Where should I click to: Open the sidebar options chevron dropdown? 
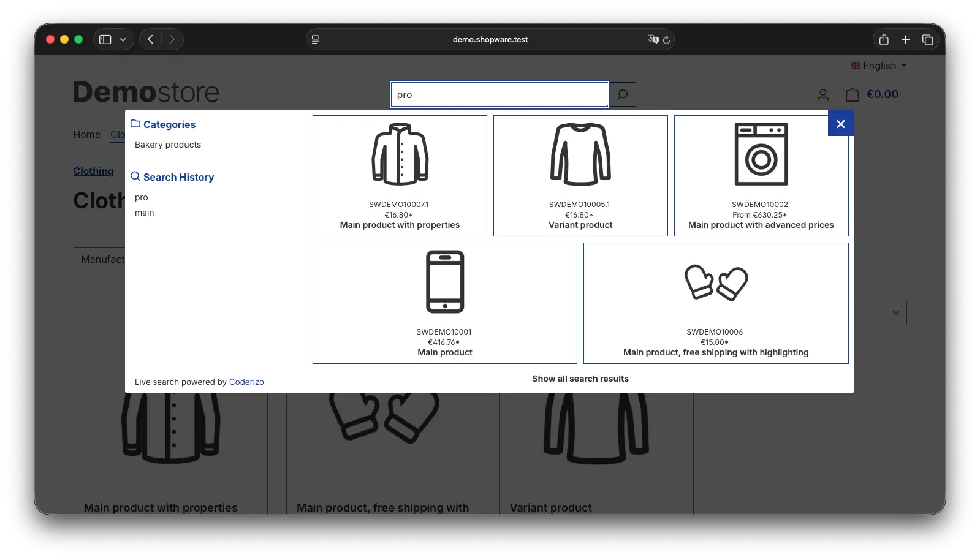coord(123,40)
